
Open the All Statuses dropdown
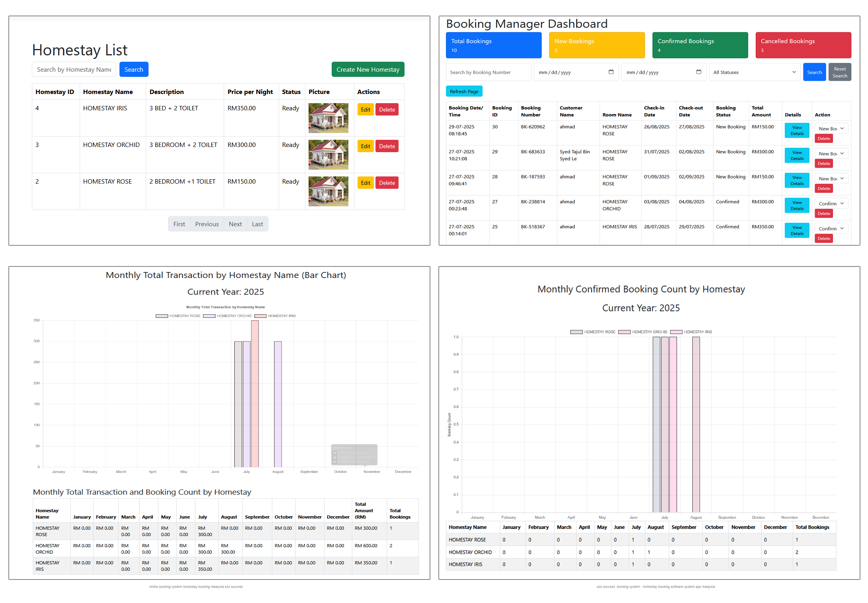pos(754,72)
